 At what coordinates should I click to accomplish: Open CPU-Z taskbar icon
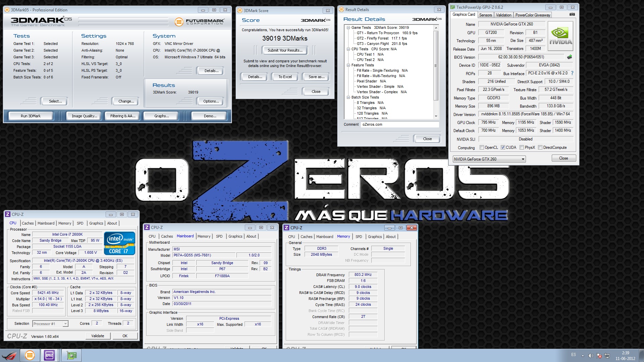(50, 355)
